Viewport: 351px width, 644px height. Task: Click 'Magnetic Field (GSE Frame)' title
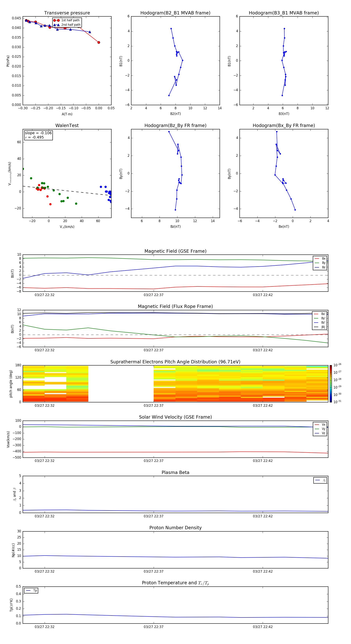[175, 251]
